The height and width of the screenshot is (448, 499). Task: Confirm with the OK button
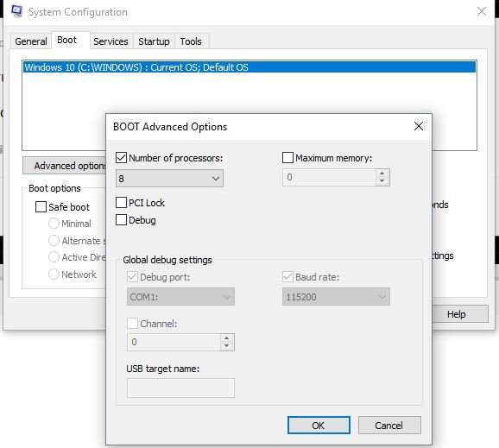pyautogui.click(x=319, y=425)
